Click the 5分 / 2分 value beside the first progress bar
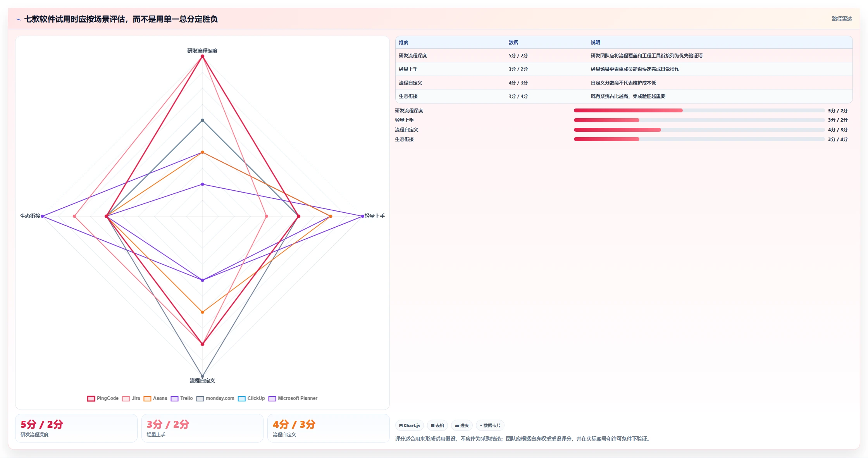This screenshot has height=458, width=868. (838, 111)
